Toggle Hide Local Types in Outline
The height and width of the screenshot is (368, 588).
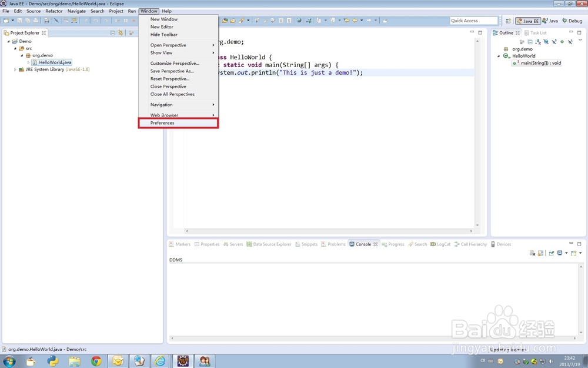click(570, 42)
